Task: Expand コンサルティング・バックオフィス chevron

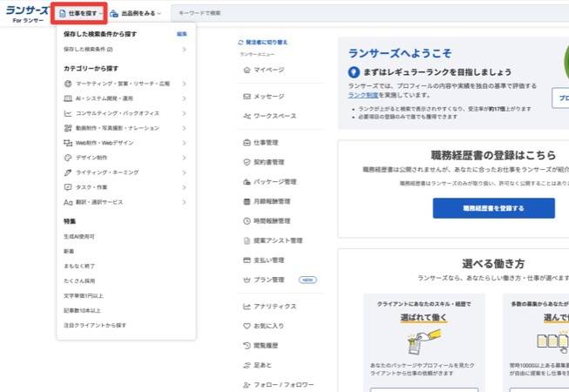Action: (x=185, y=113)
